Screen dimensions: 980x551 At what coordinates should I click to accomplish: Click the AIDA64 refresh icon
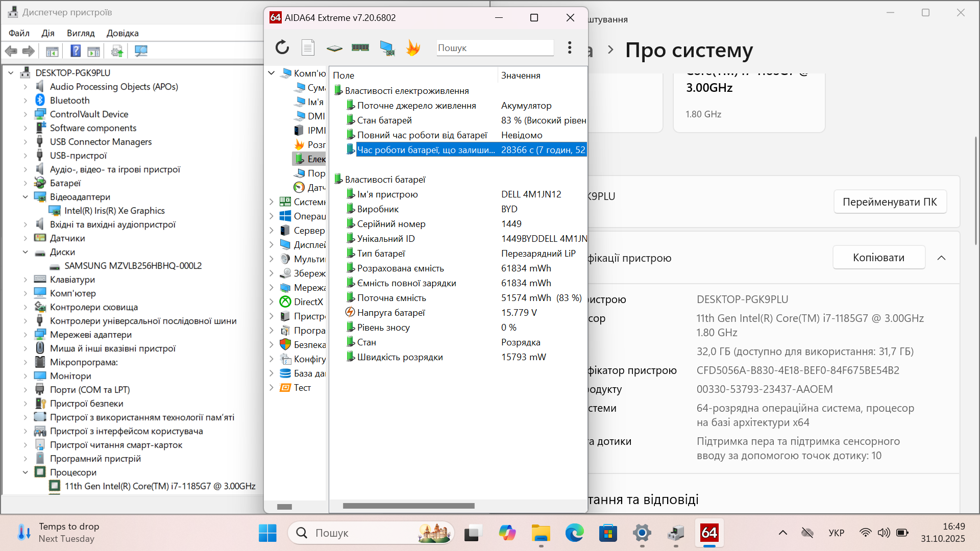282,47
